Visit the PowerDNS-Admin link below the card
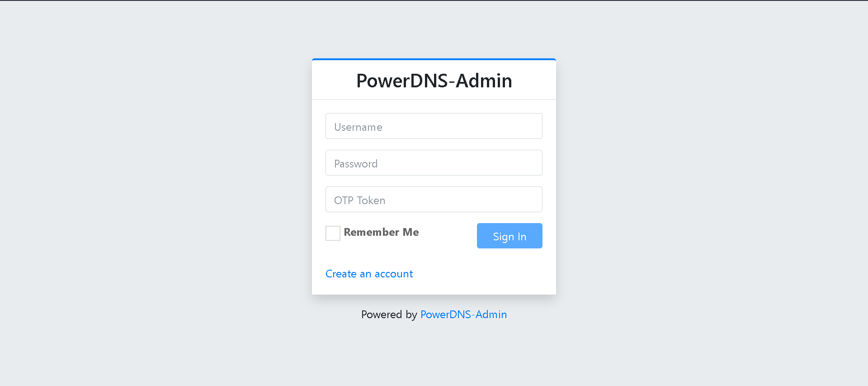The image size is (868, 386). click(x=463, y=315)
